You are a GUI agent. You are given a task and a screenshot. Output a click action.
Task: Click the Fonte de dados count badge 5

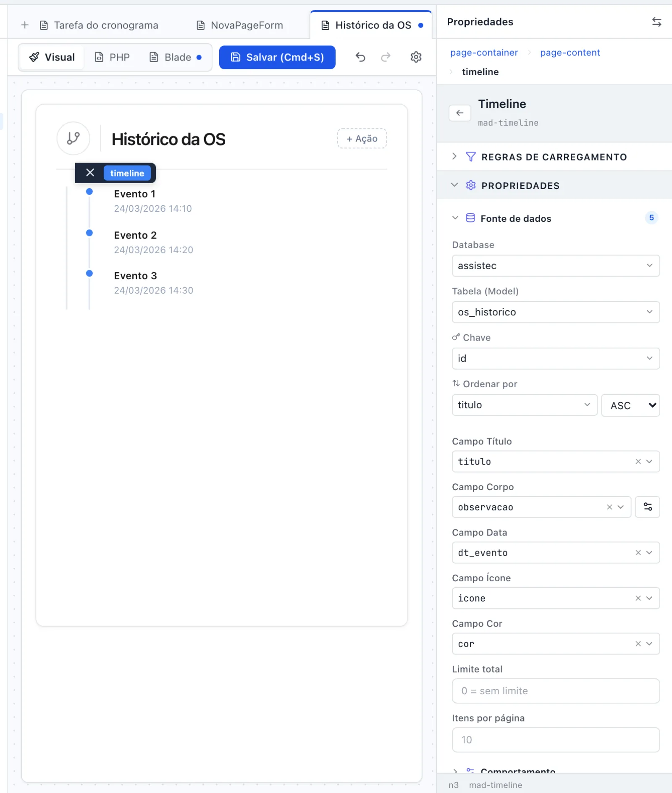(x=651, y=218)
